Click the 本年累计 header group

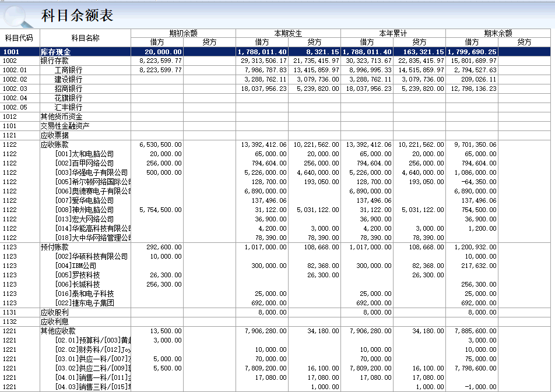393,33
